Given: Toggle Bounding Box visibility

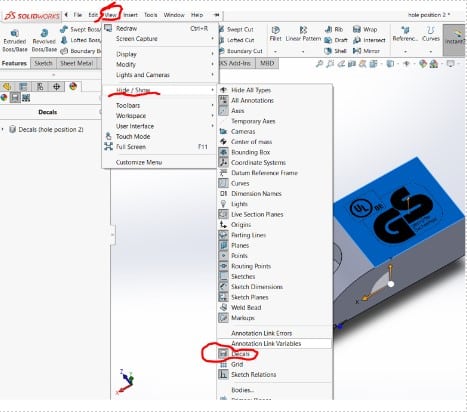Looking at the screenshot, I should 275,152.
